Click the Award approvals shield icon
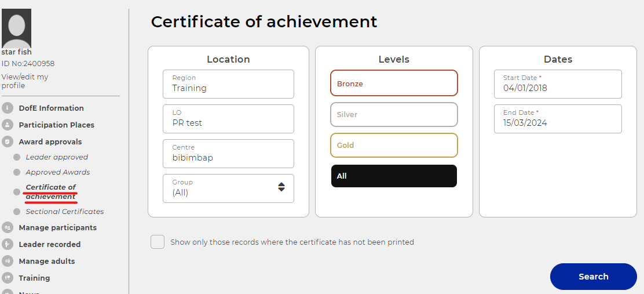The width and height of the screenshot is (644, 294). [x=8, y=141]
